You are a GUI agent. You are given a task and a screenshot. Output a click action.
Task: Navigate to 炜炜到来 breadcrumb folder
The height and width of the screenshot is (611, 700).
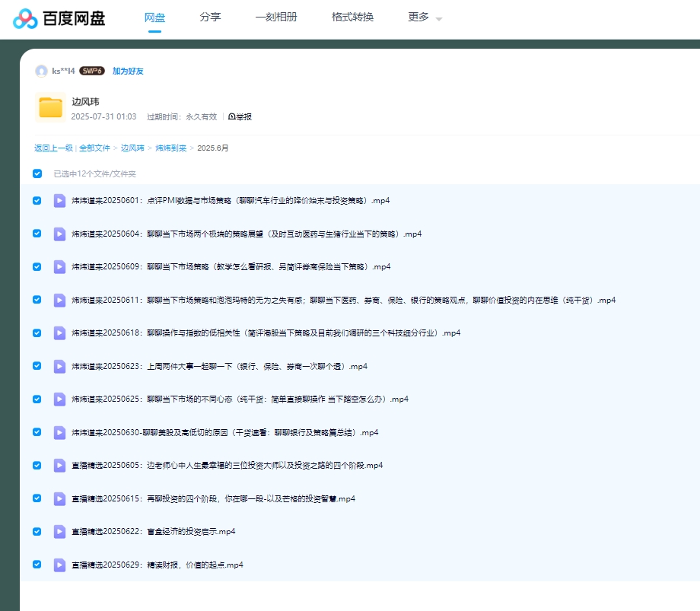click(170, 148)
